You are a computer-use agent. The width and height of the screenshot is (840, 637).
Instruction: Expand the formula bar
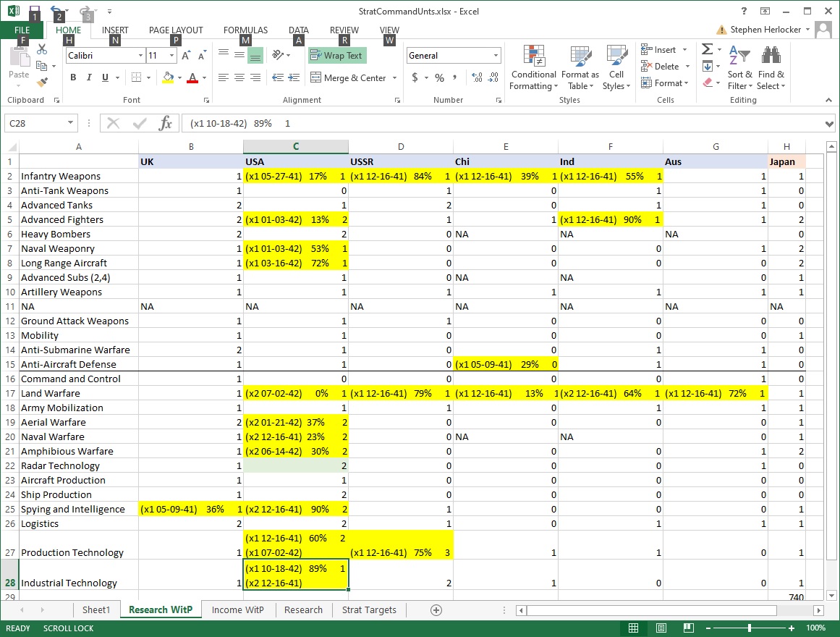click(x=829, y=124)
